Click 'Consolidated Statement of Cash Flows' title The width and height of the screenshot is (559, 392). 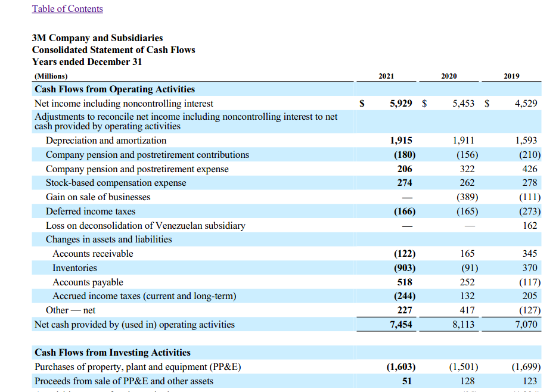(x=113, y=50)
